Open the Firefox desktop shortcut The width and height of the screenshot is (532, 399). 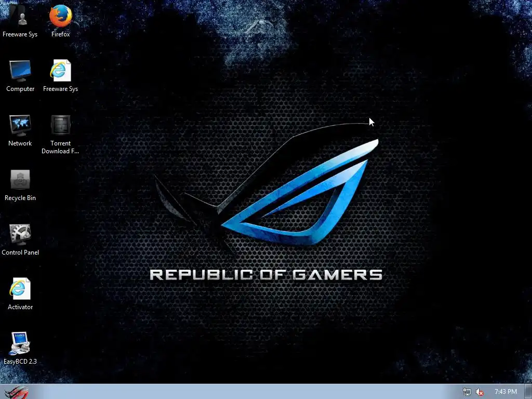[60, 20]
